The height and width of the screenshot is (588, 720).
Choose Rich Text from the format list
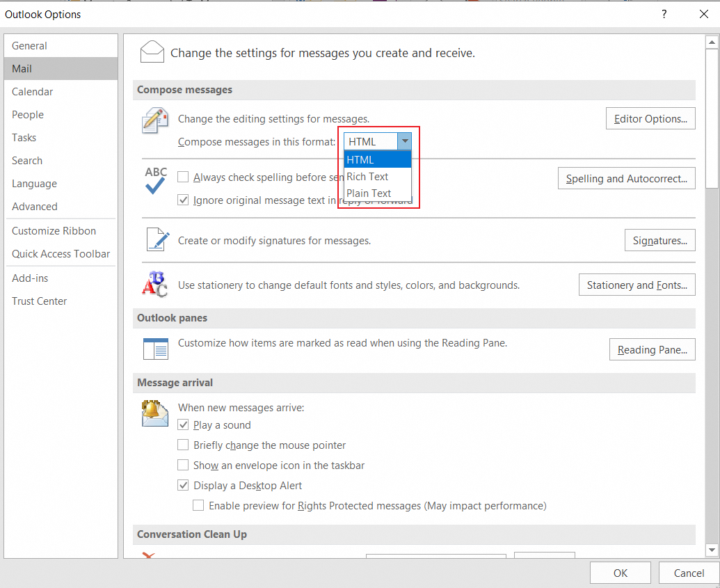(378, 177)
